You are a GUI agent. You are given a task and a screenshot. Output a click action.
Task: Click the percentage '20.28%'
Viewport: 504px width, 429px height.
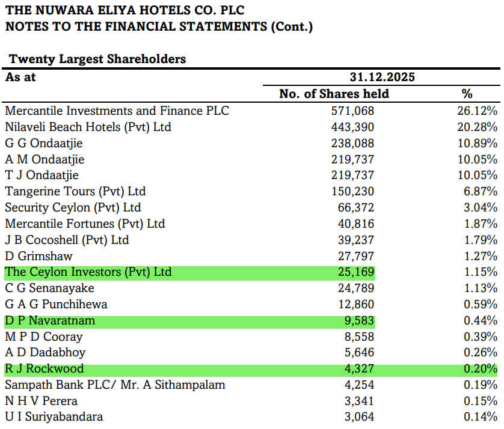(478, 127)
